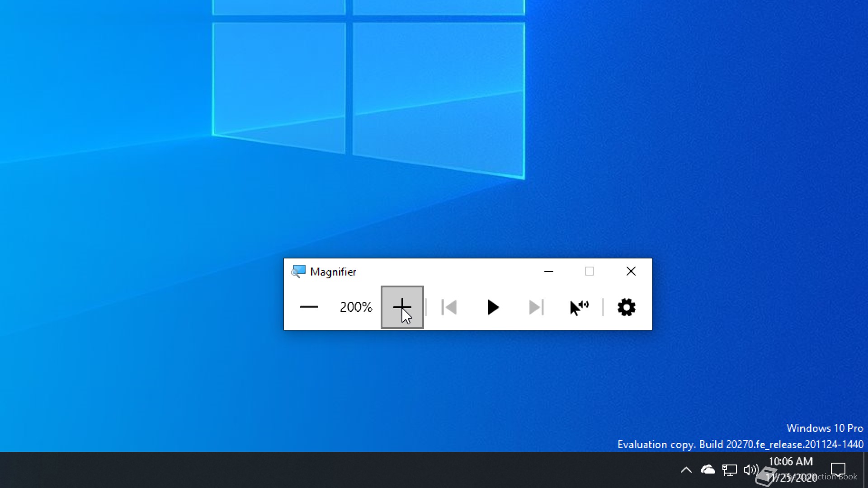Skip to next sentence in Magnifier reading

[x=536, y=307]
